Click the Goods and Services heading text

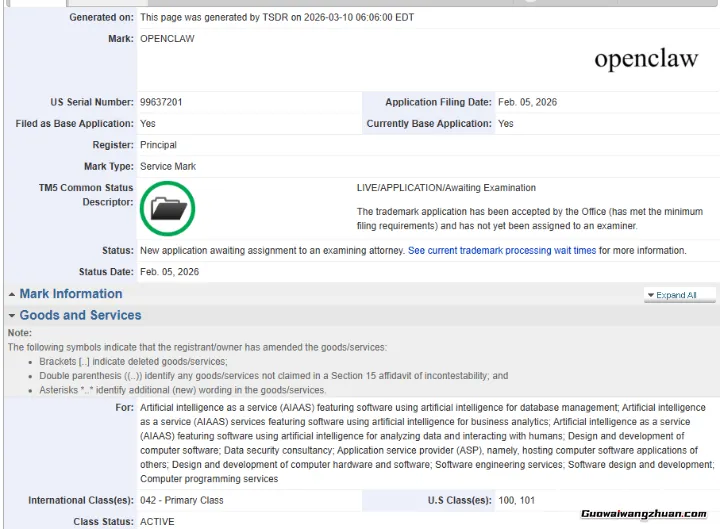pos(80,315)
